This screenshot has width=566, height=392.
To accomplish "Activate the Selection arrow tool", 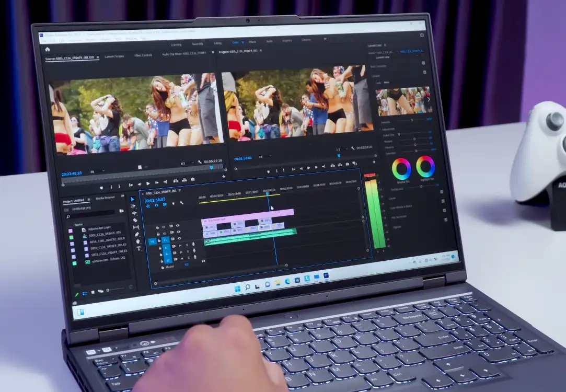I will (x=133, y=199).
